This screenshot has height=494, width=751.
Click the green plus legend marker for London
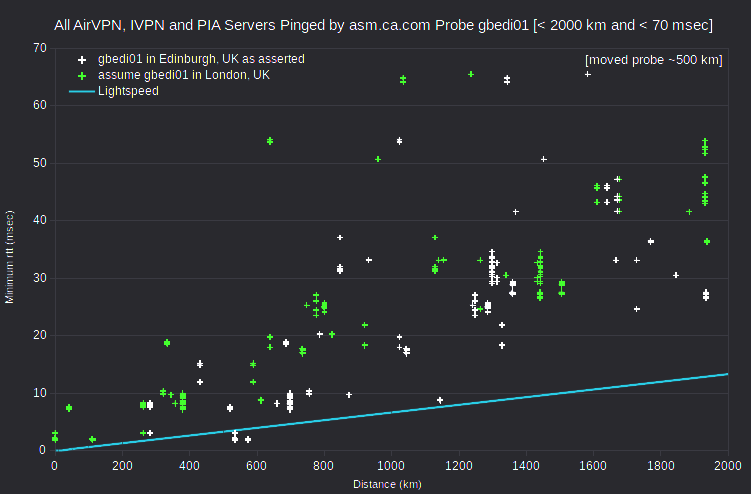click(82, 76)
